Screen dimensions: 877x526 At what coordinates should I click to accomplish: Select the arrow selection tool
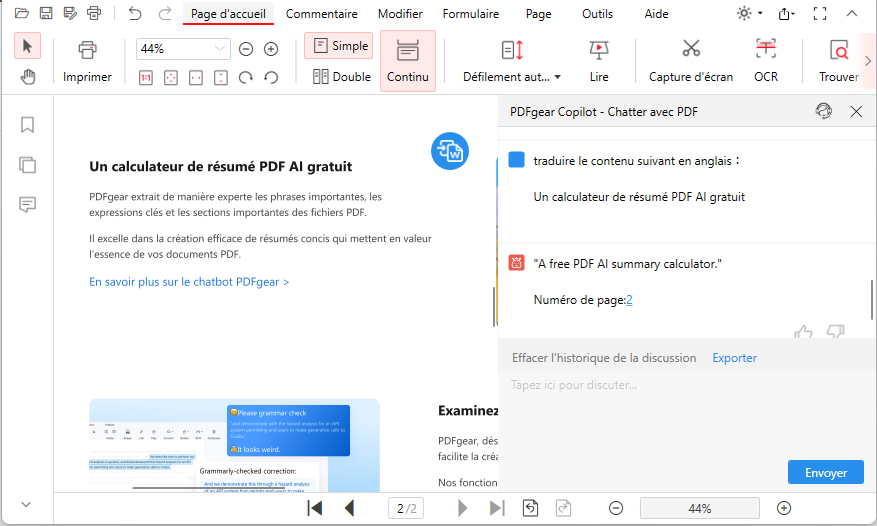click(x=27, y=46)
